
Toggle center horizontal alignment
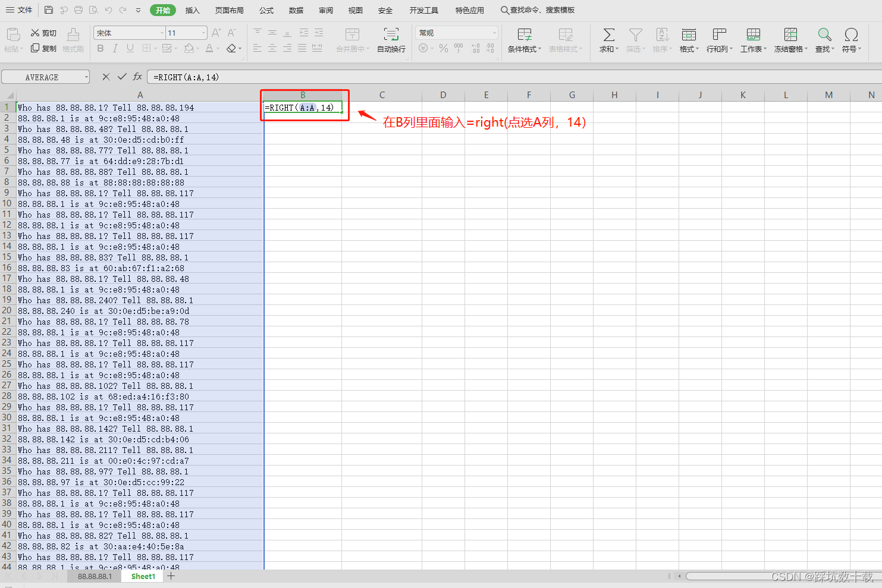272,48
